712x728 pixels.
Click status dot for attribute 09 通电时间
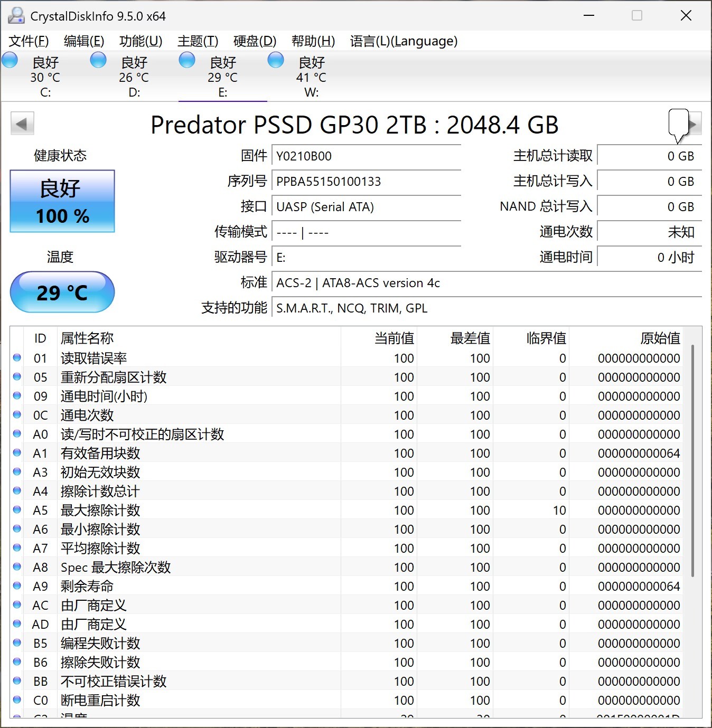pyautogui.click(x=17, y=396)
